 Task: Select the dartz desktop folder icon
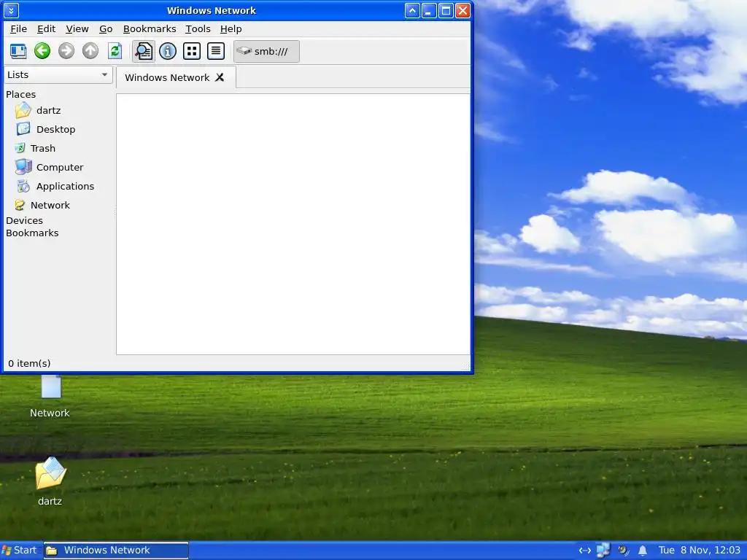pyautogui.click(x=50, y=481)
